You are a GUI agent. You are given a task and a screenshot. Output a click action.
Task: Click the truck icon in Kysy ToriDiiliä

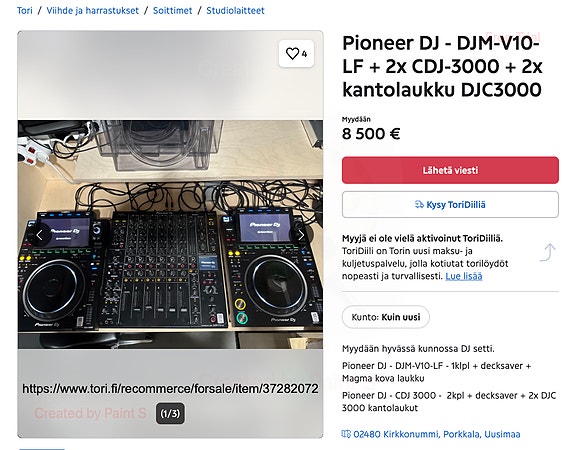419,204
